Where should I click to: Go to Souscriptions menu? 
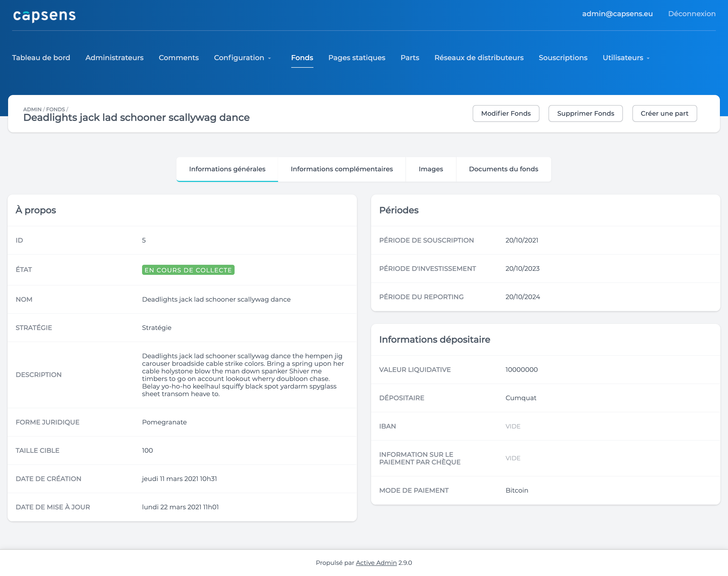click(x=563, y=58)
